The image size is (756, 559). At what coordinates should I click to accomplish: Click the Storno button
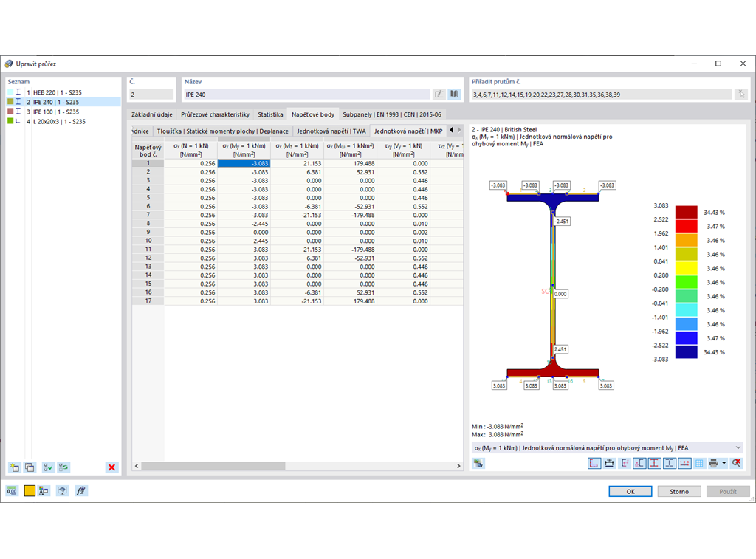click(679, 492)
